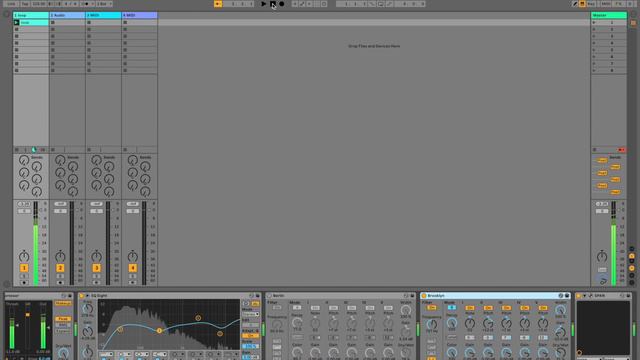Click the headphone preview volume knob on Master

point(602,280)
